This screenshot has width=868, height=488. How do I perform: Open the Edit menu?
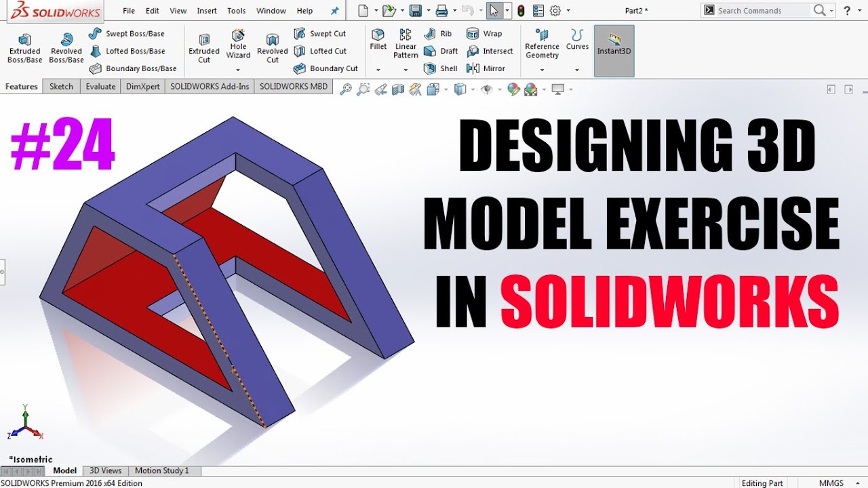153,11
